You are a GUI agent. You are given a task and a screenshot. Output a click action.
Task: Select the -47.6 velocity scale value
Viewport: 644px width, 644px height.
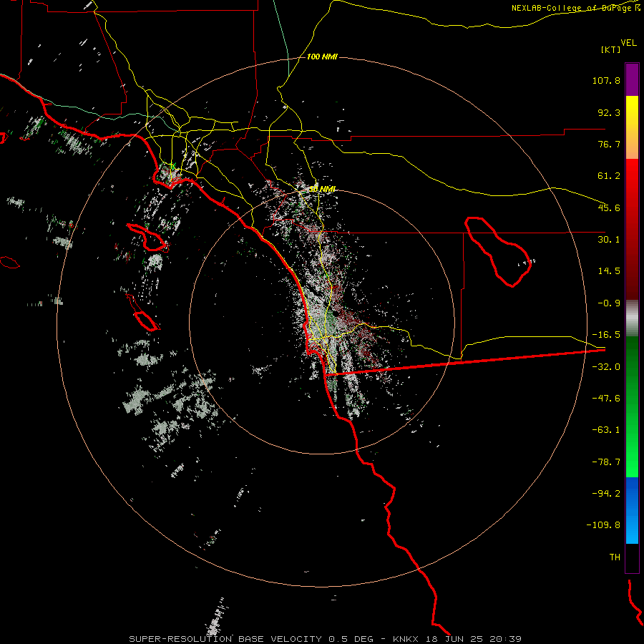[x=606, y=399]
